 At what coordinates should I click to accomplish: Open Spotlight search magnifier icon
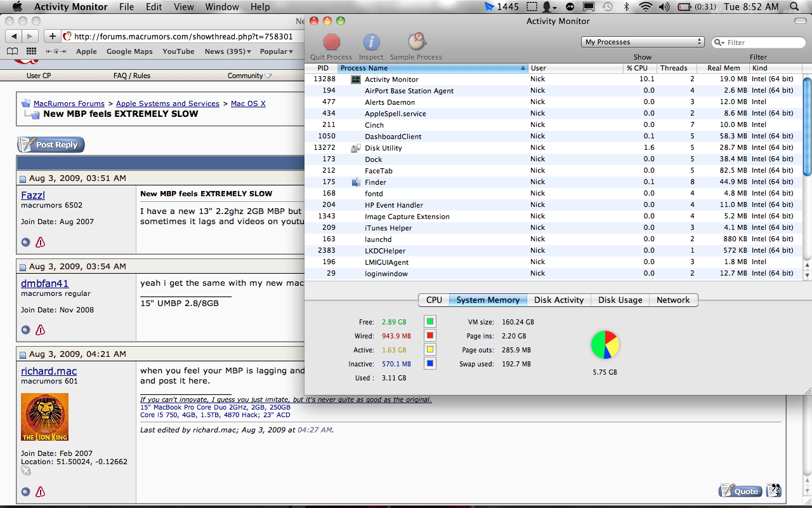point(795,7)
